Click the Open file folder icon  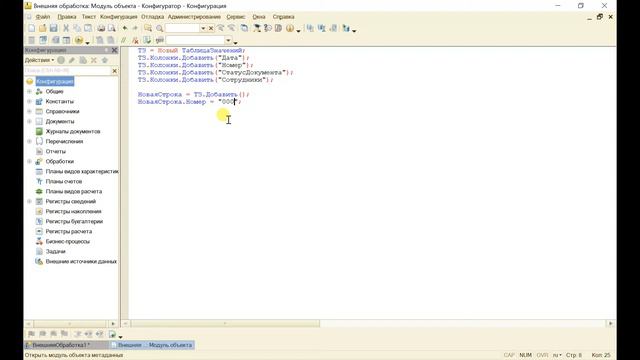click(42, 28)
